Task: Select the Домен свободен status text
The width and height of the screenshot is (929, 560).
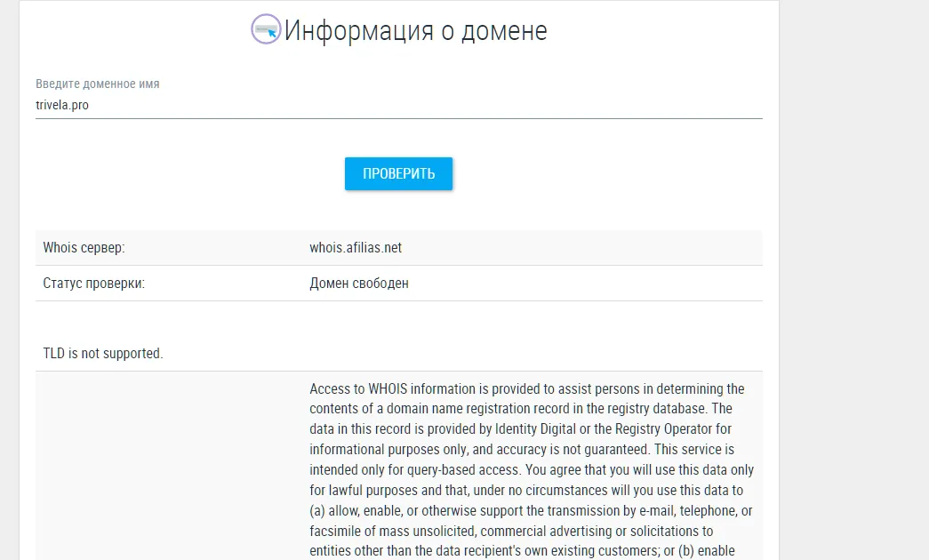Action: [x=359, y=284]
